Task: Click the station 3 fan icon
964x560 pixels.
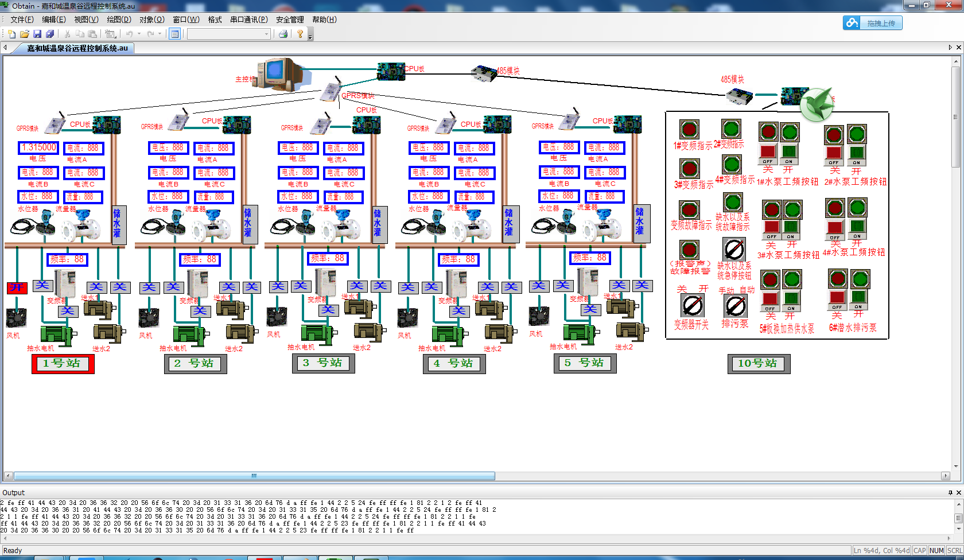Action: (277, 317)
